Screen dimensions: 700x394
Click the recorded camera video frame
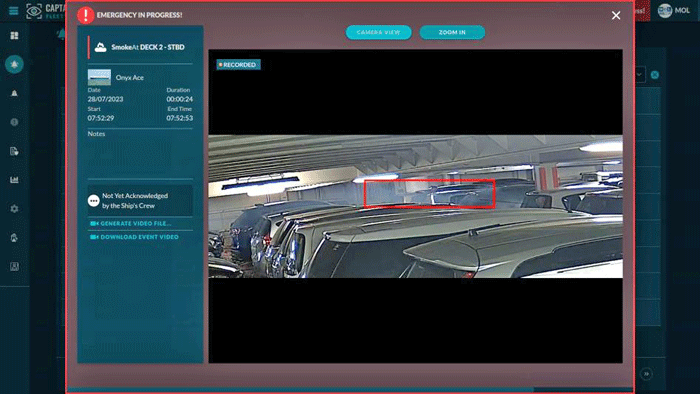(416, 206)
